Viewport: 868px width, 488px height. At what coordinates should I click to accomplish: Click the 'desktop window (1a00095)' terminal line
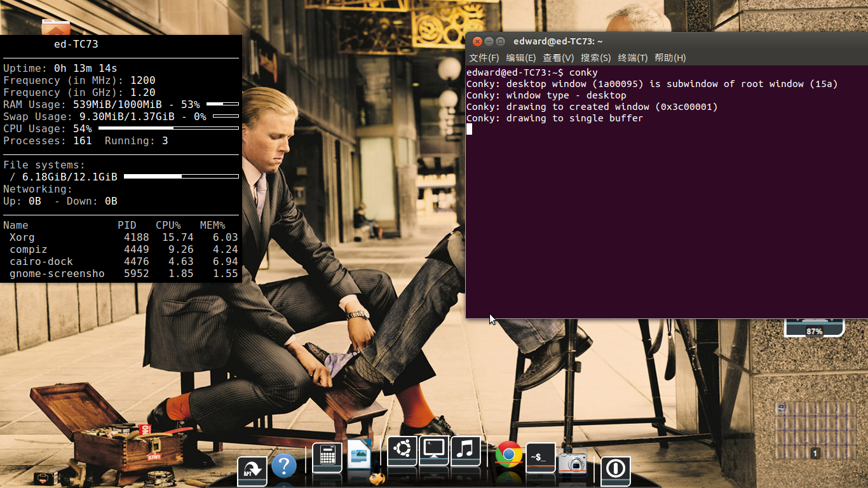[x=652, y=84]
